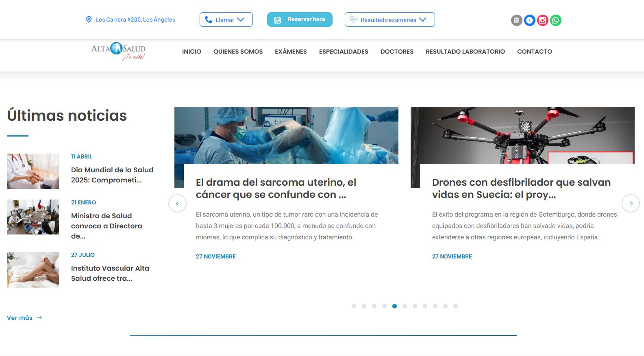
Task: Select the active fifth carousel dot
Action: pyautogui.click(x=394, y=306)
